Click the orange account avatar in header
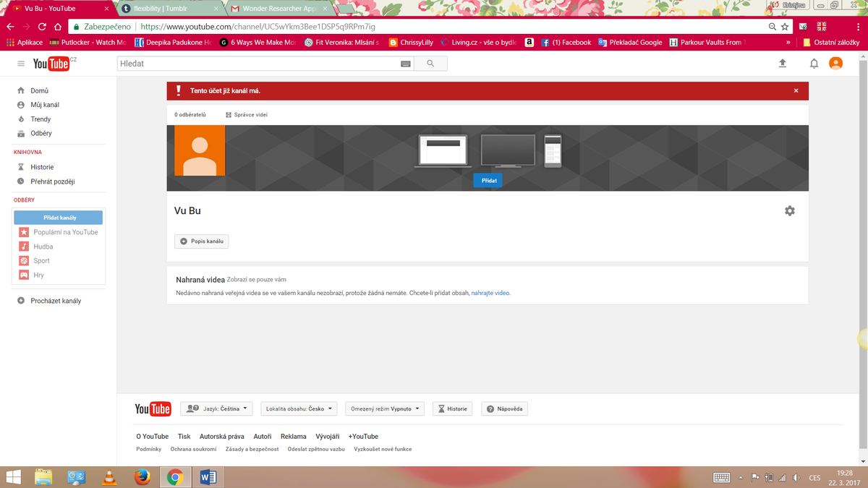 tap(835, 64)
